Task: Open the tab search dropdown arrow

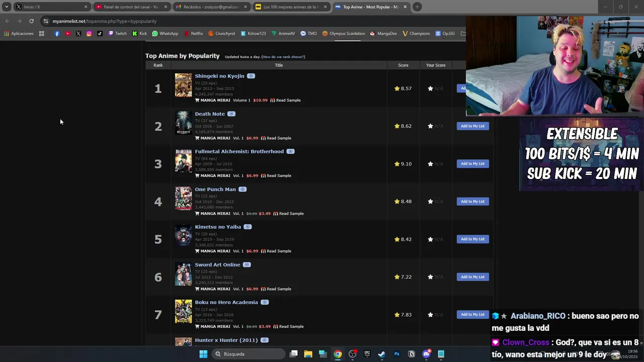Action: pyautogui.click(x=6, y=7)
